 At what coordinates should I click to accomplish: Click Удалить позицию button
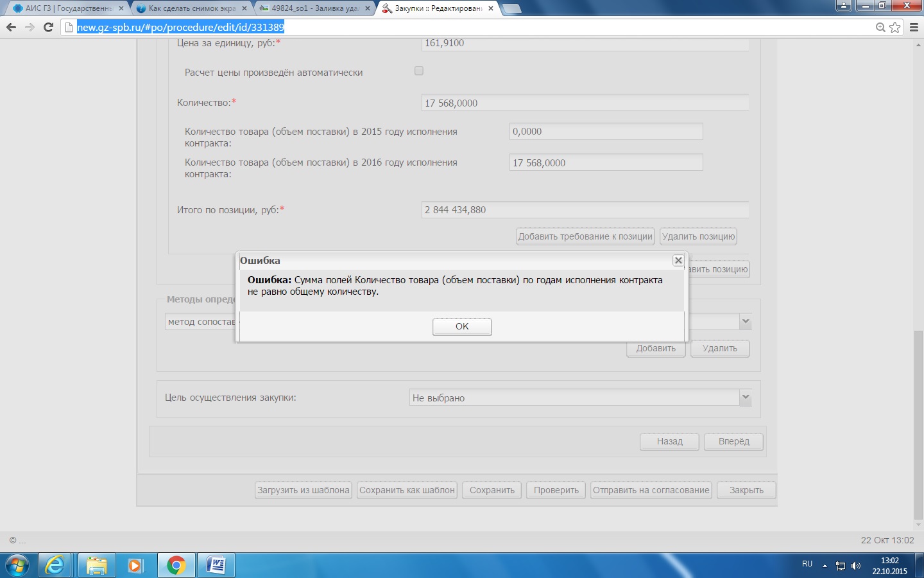click(x=698, y=236)
